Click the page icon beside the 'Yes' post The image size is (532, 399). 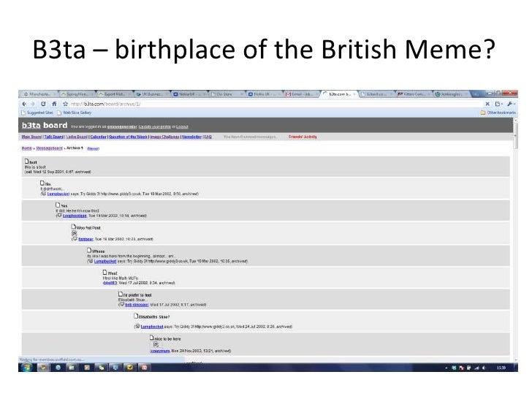pyautogui.click(x=58, y=205)
